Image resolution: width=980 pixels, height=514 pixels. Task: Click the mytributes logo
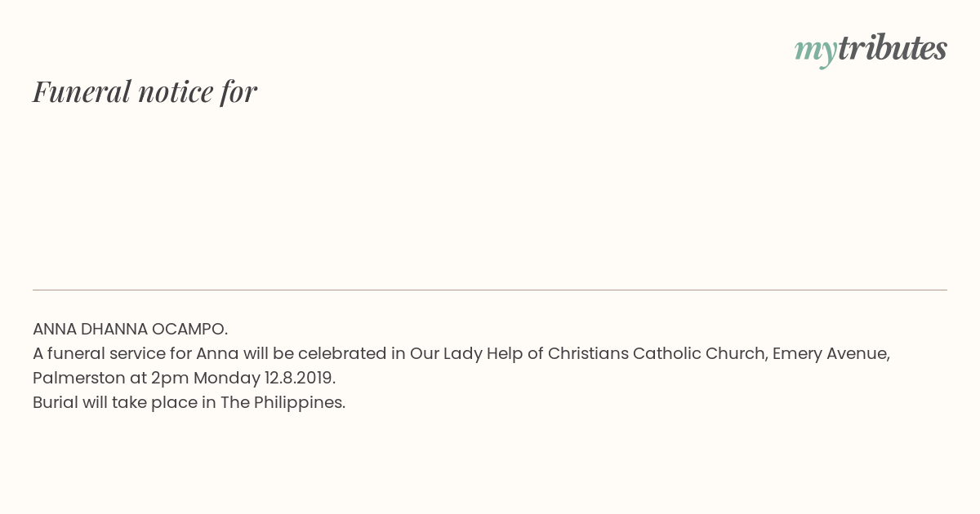(x=871, y=49)
